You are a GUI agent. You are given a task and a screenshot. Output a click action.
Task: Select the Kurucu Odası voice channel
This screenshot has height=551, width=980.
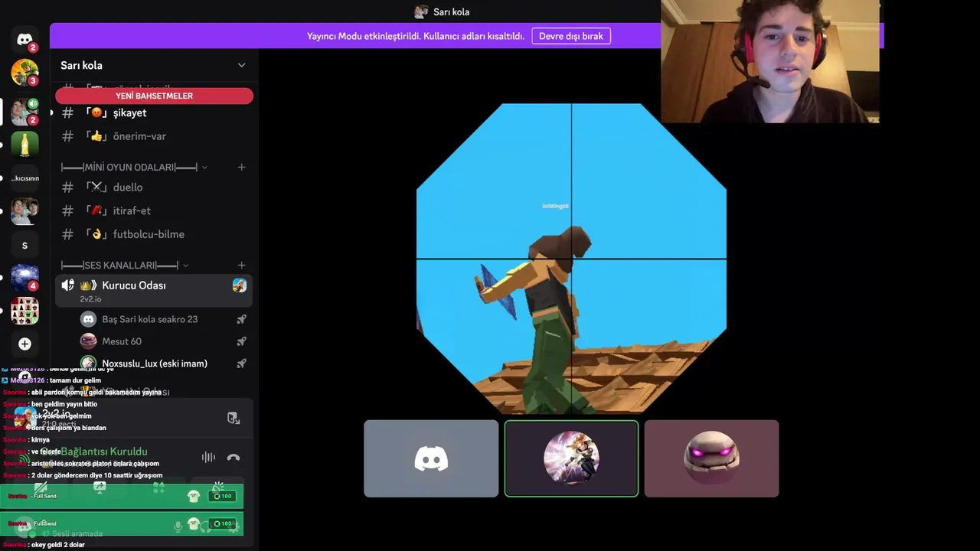tap(154, 291)
